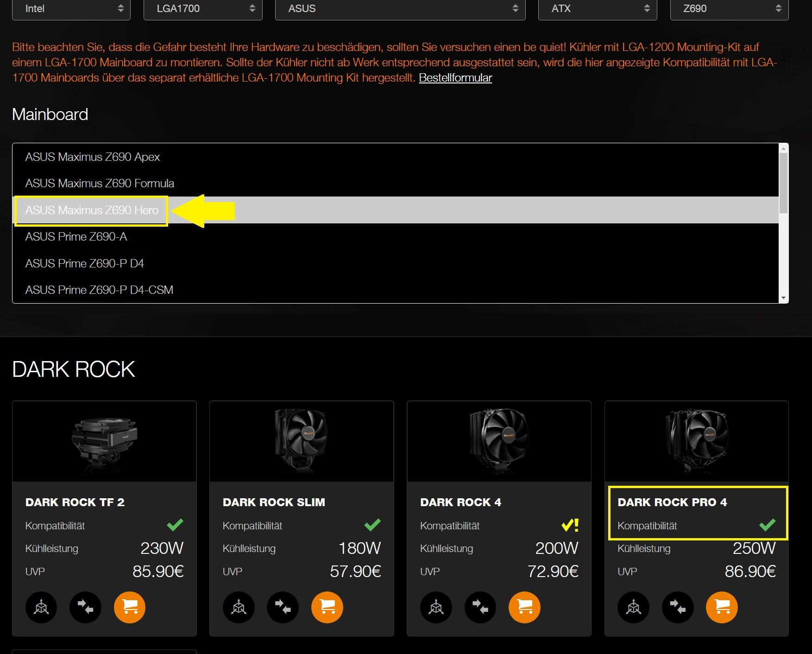Image resolution: width=812 pixels, height=654 pixels.
Task: Open the LGA1700 socket dropdown
Action: [203, 9]
